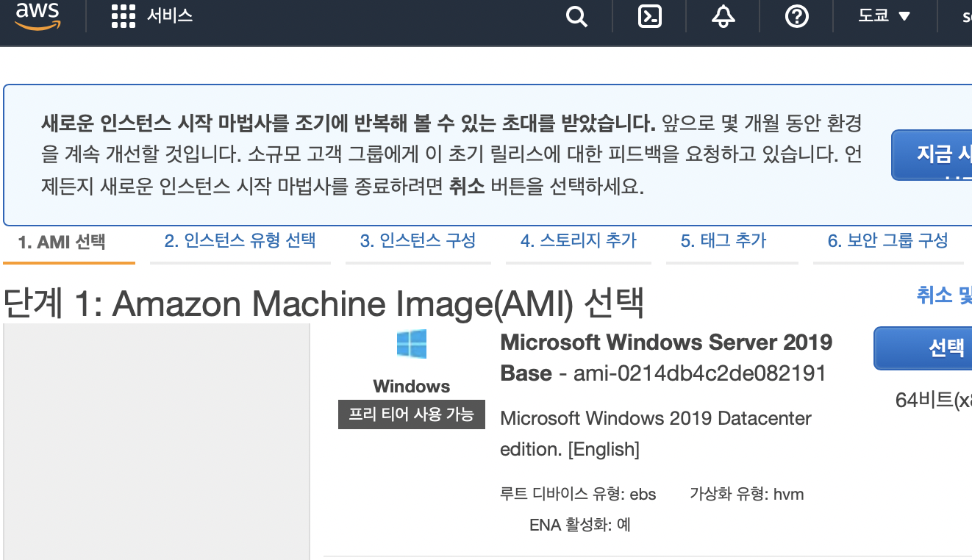972x560 pixels.
Task: Go to 6. 보안 그룹 구성 step
Action: click(x=888, y=240)
